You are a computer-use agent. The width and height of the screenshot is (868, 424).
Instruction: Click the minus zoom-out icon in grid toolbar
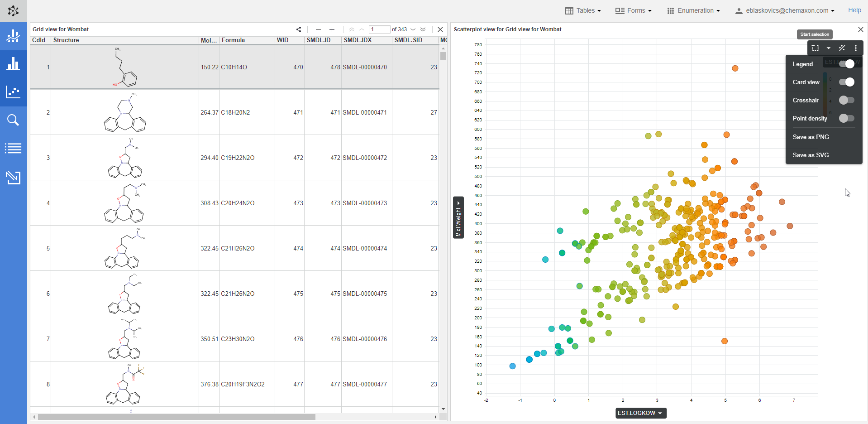(318, 29)
